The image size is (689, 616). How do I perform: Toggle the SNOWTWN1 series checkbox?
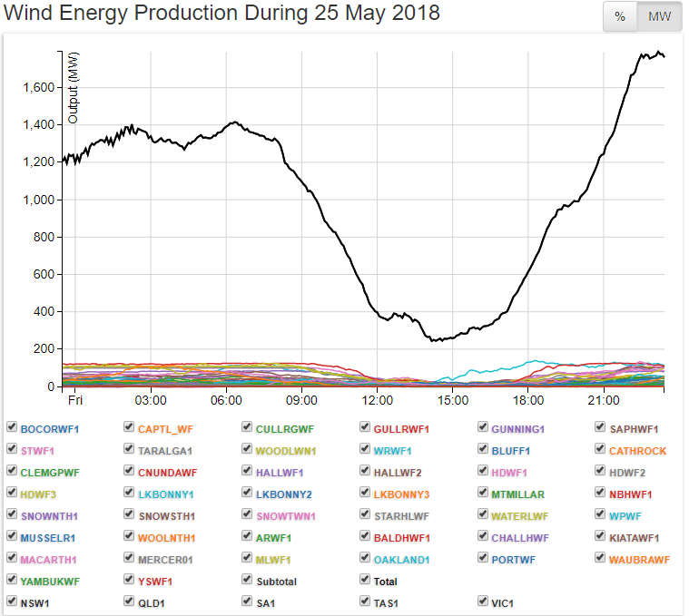[247, 516]
